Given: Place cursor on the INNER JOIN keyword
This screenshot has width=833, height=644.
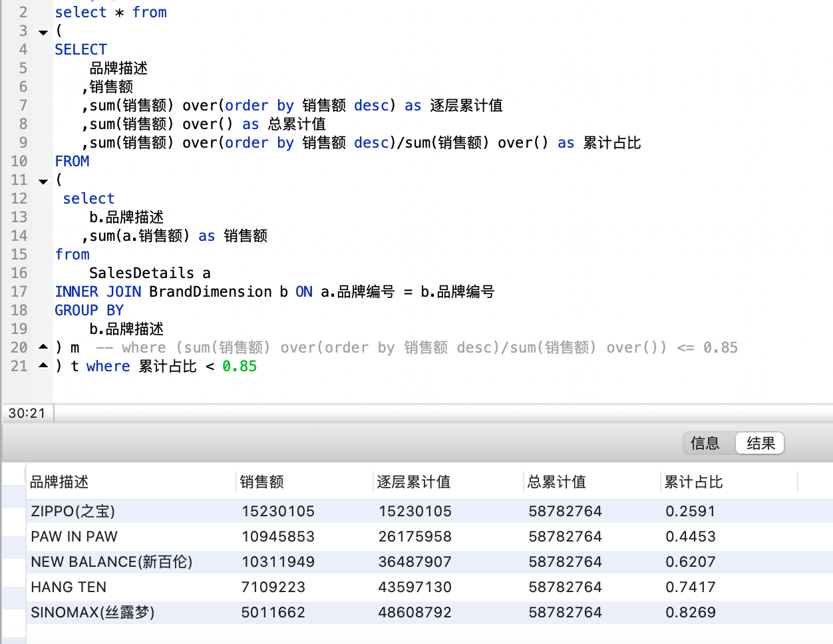Looking at the screenshot, I should tap(98, 291).
